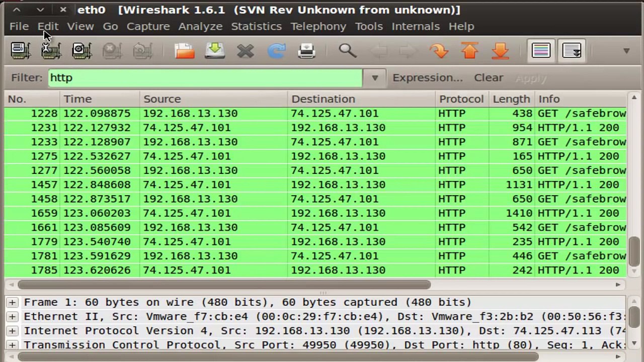The height and width of the screenshot is (362, 644).
Task: Sort by the Time column header
Action: (100, 99)
